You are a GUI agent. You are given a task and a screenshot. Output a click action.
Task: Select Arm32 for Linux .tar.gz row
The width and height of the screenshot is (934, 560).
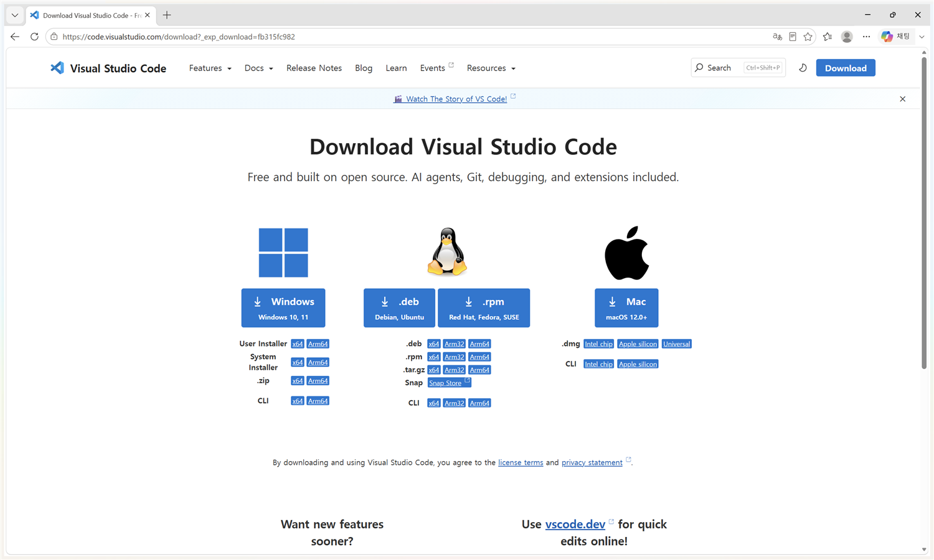455,370
